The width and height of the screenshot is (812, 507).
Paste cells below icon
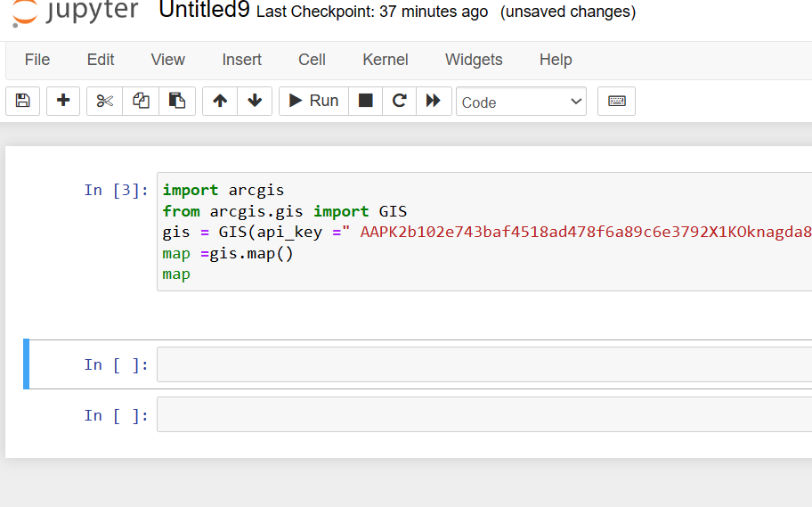pyautogui.click(x=177, y=102)
